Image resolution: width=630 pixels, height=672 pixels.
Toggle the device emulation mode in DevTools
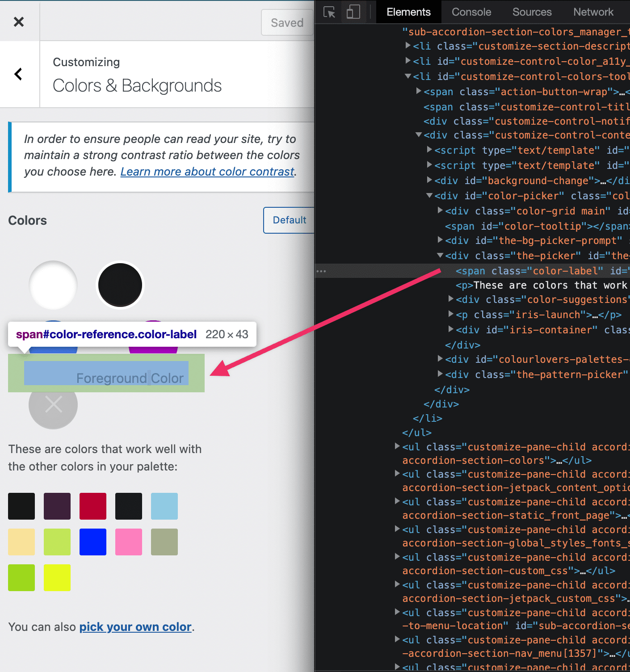(x=353, y=12)
